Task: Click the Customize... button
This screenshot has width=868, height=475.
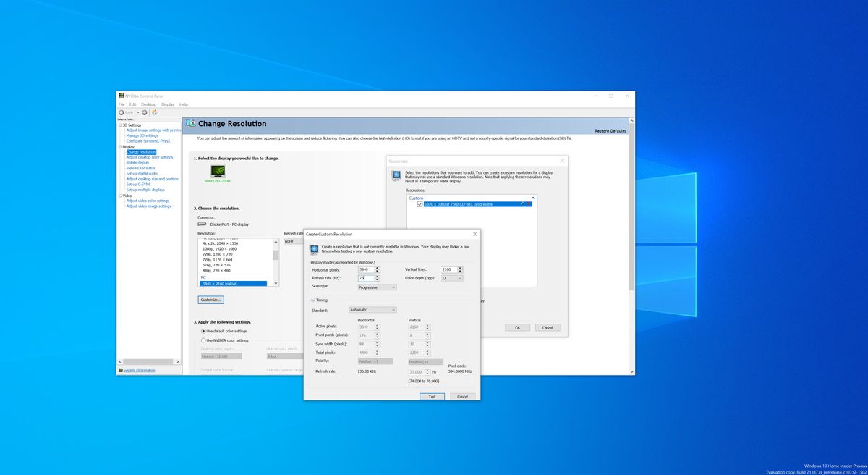Action: pyautogui.click(x=211, y=299)
